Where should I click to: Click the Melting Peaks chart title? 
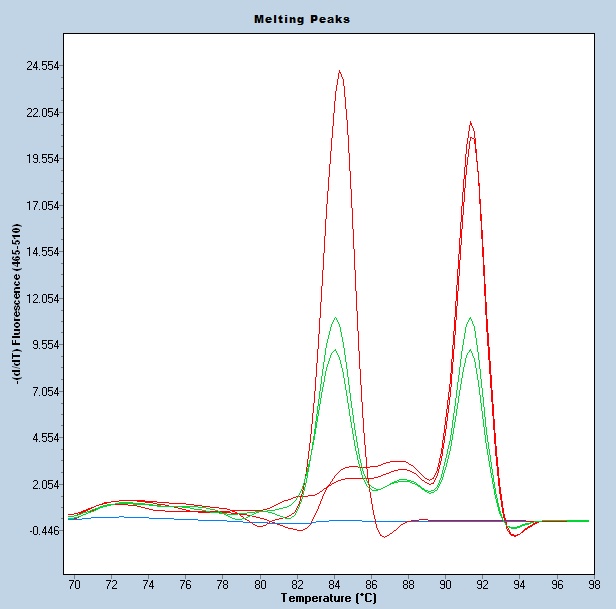pyautogui.click(x=301, y=19)
